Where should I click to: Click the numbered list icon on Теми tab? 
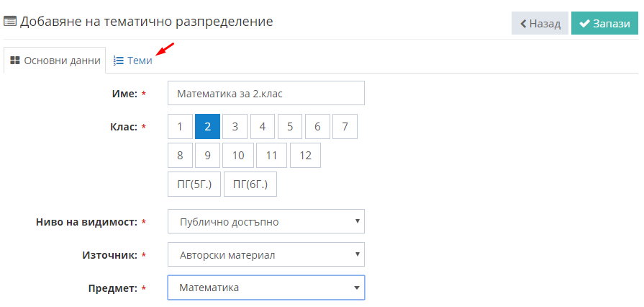pyautogui.click(x=119, y=61)
